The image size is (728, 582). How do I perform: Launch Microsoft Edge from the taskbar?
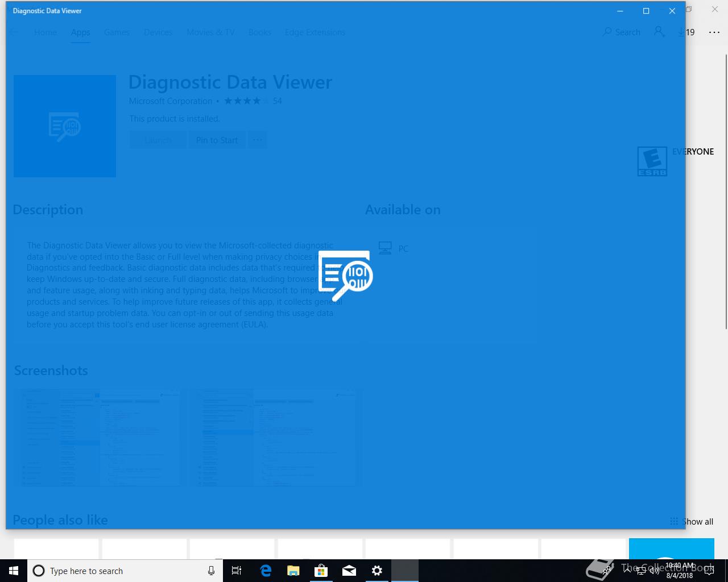coord(266,571)
